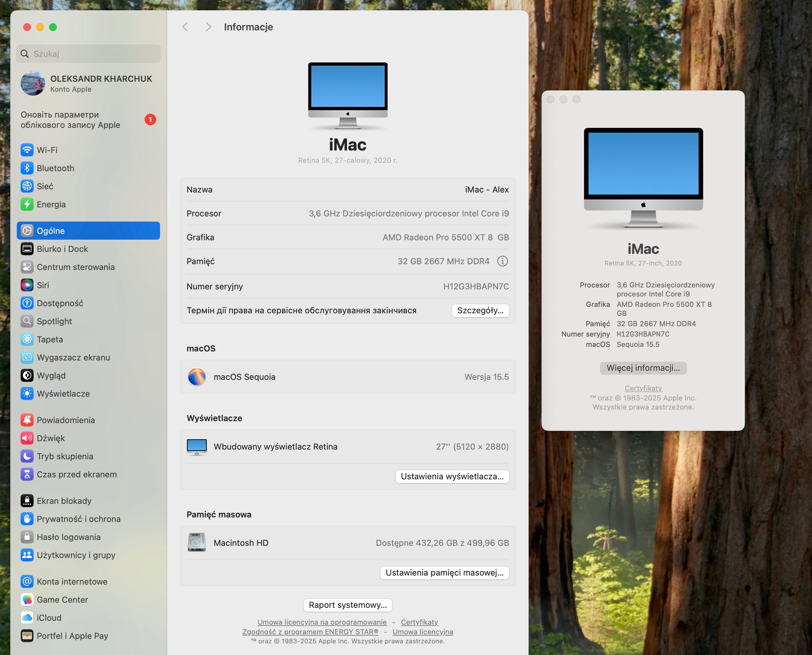The height and width of the screenshot is (655, 812).
Task: Open Ekran blokady icon
Action: 27,501
